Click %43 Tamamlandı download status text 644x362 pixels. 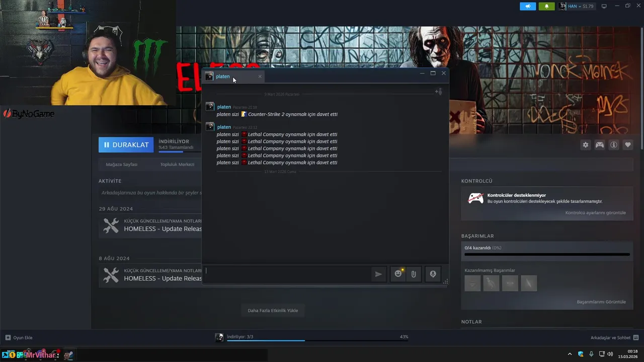(176, 147)
